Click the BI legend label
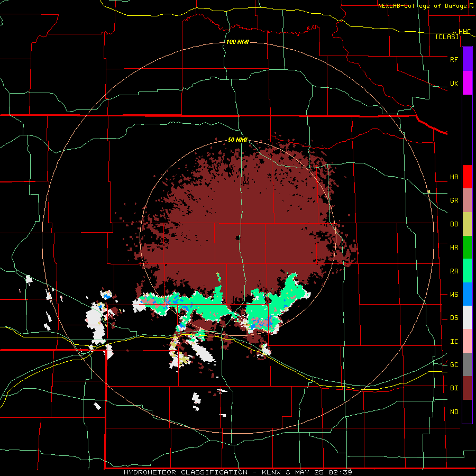Viewport: 476px width, 476px height. pyautogui.click(x=454, y=388)
